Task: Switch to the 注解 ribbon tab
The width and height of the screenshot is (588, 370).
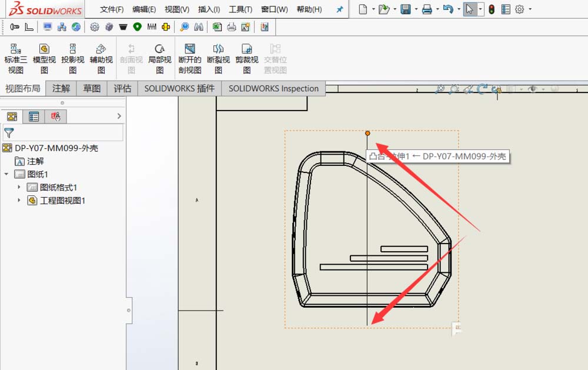Action: click(x=61, y=89)
